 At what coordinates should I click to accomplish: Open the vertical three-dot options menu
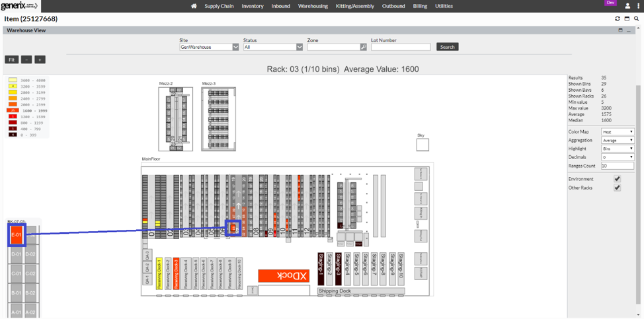(x=638, y=6)
